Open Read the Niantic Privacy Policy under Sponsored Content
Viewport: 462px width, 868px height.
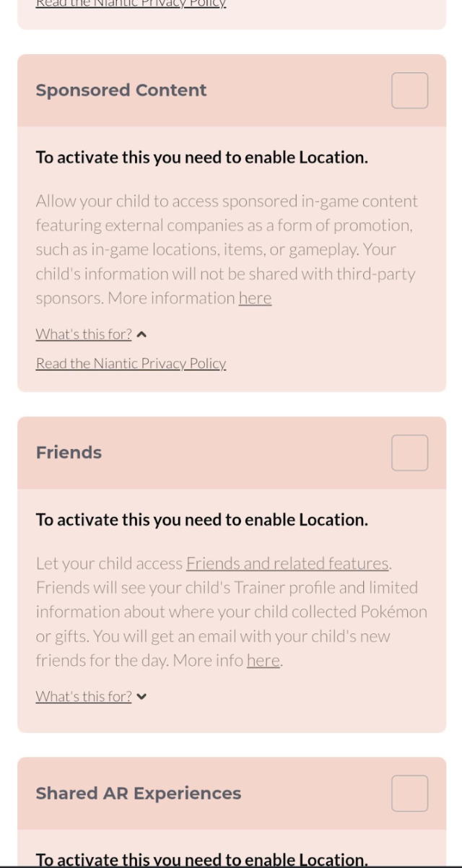point(131,363)
